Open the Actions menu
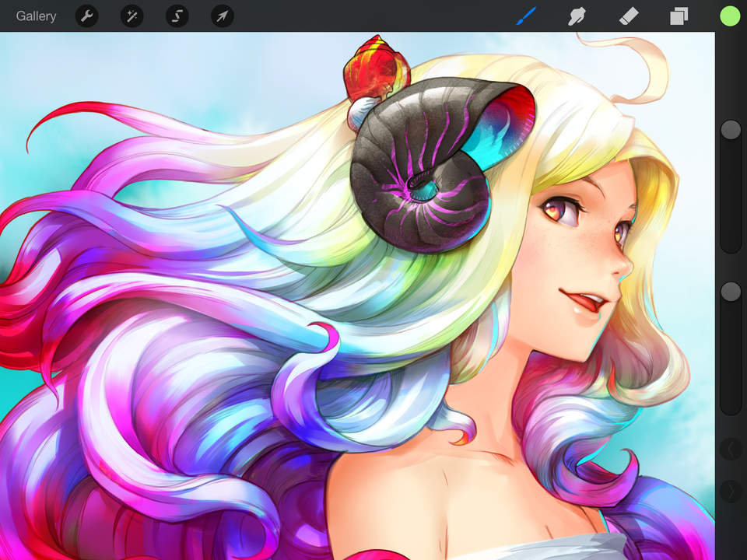747x560 pixels. pyautogui.click(x=86, y=16)
